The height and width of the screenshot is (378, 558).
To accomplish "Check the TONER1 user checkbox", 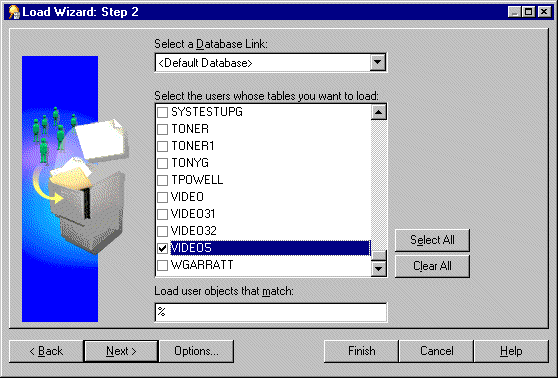I will pos(163,146).
